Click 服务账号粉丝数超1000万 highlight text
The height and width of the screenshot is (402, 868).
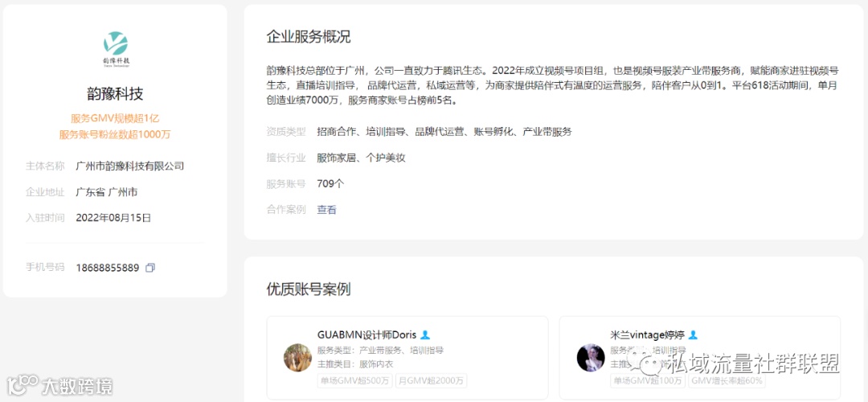pyautogui.click(x=115, y=134)
